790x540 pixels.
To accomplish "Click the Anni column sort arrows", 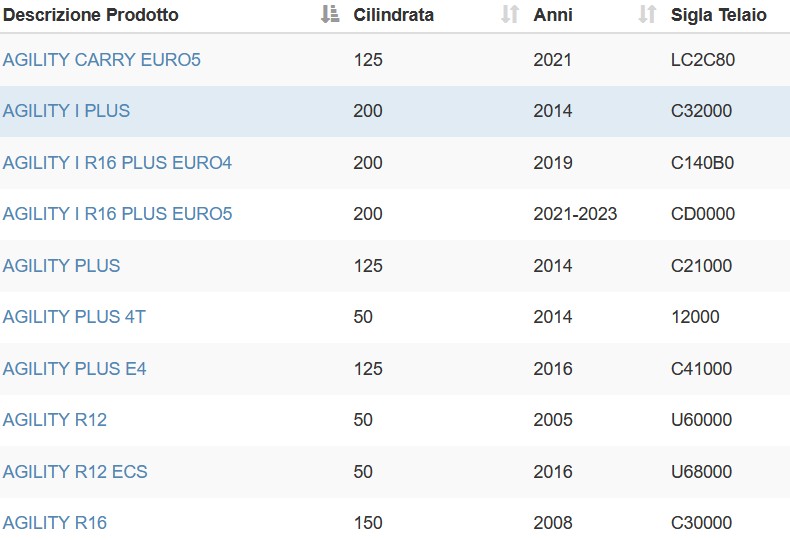I will tap(647, 15).
